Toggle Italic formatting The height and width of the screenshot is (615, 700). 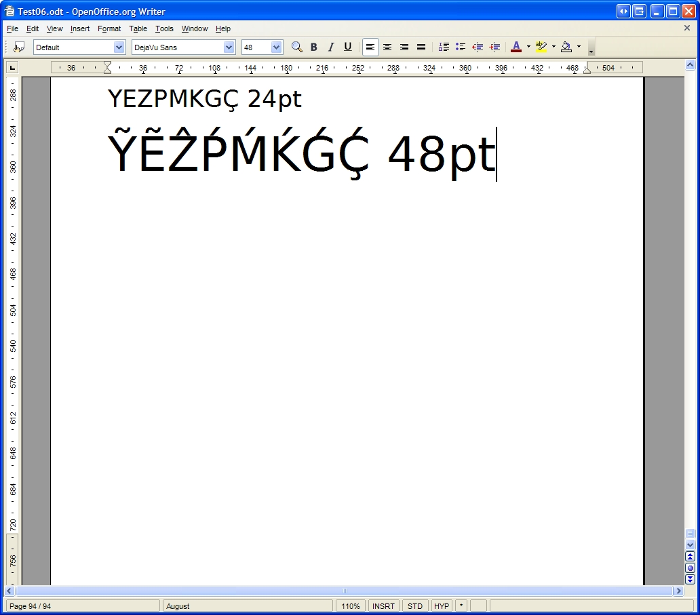(330, 47)
